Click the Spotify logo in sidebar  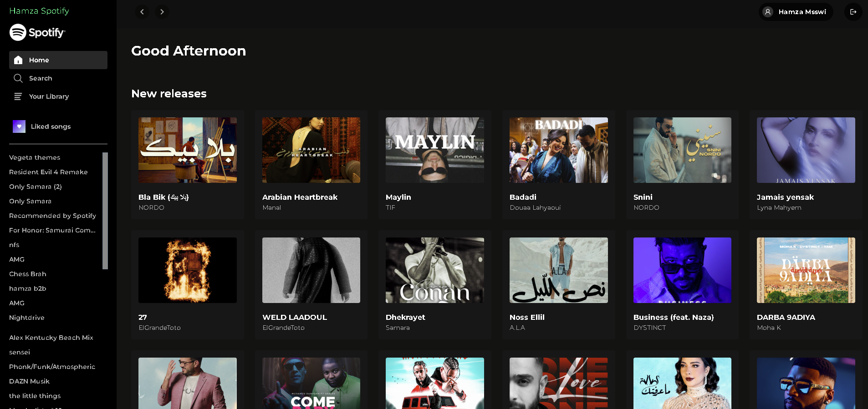pyautogui.click(x=37, y=32)
